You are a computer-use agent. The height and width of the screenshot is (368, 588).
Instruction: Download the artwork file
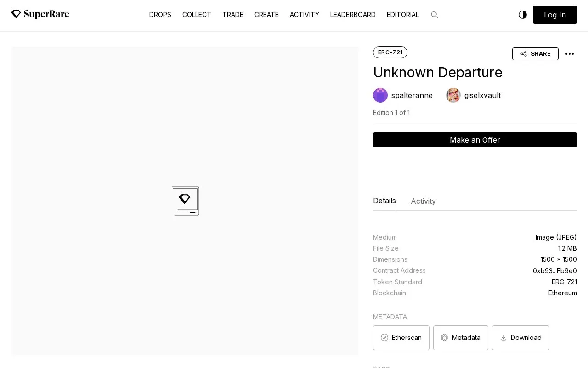[520, 338]
